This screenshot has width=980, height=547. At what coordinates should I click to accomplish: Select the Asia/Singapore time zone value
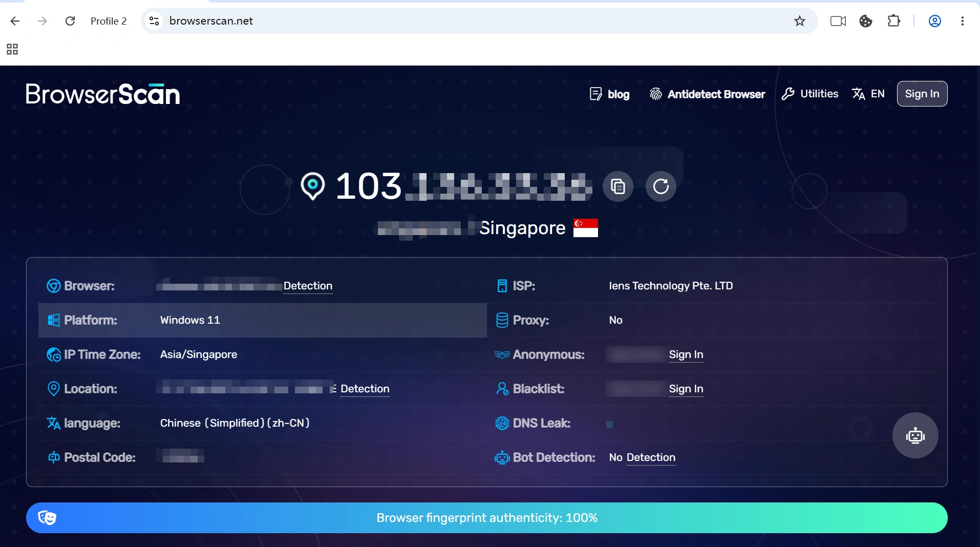coord(199,354)
